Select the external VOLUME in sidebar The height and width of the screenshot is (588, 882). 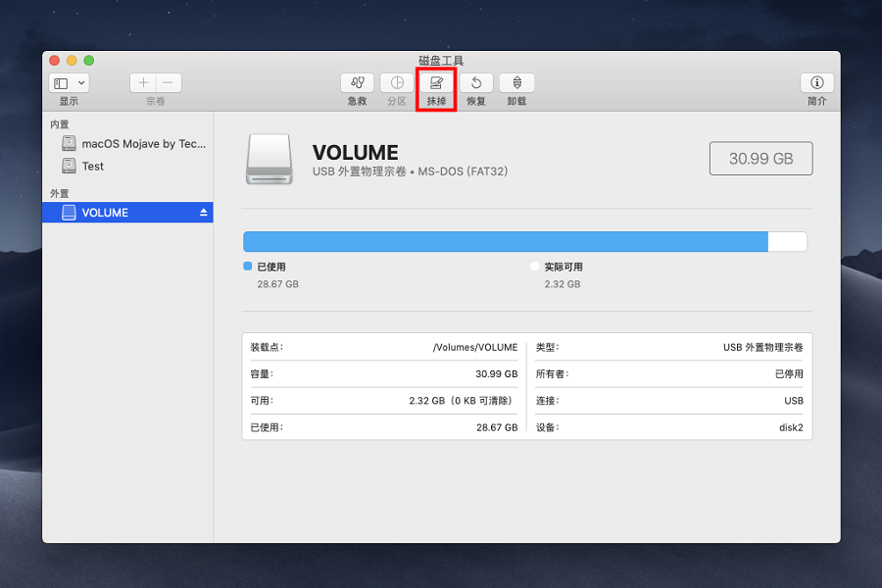click(105, 213)
